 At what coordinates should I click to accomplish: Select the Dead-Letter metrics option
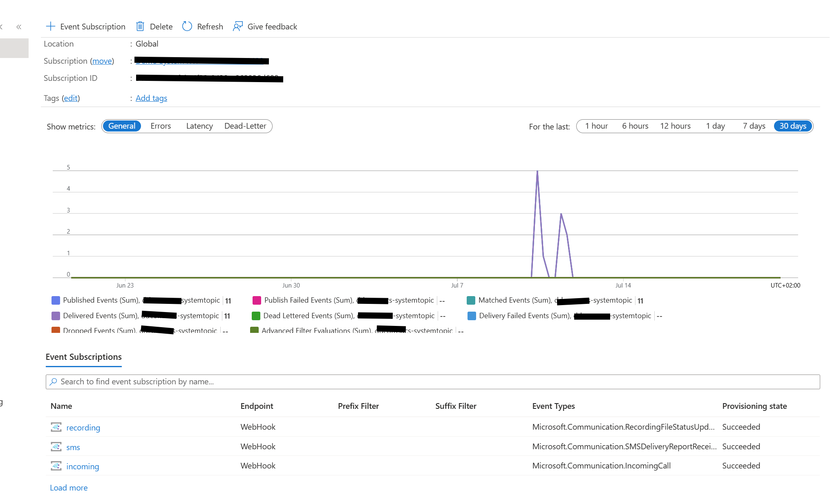(x=245, y=126)
